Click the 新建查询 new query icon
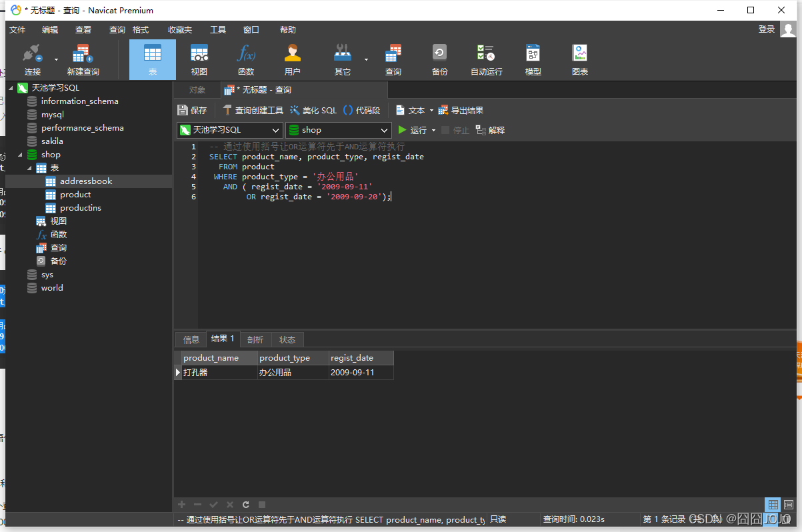802x532 pixels. (83, 59)
